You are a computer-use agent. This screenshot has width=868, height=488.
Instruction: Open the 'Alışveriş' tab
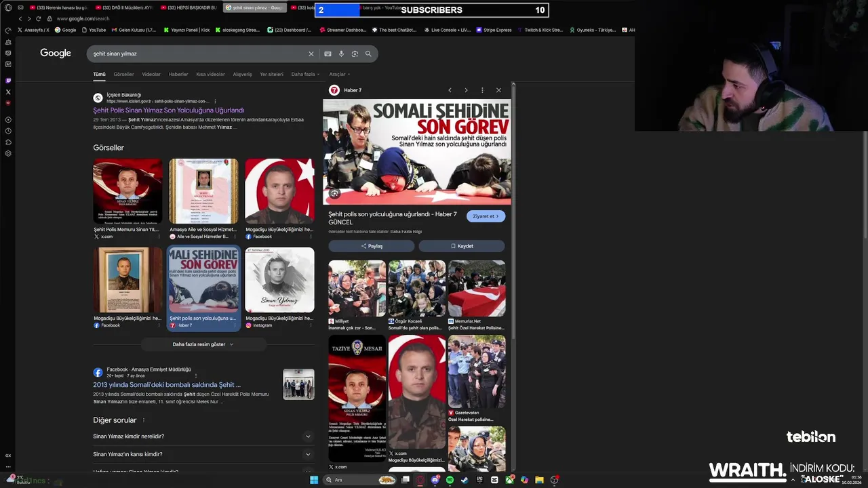(x=242, y=75)
